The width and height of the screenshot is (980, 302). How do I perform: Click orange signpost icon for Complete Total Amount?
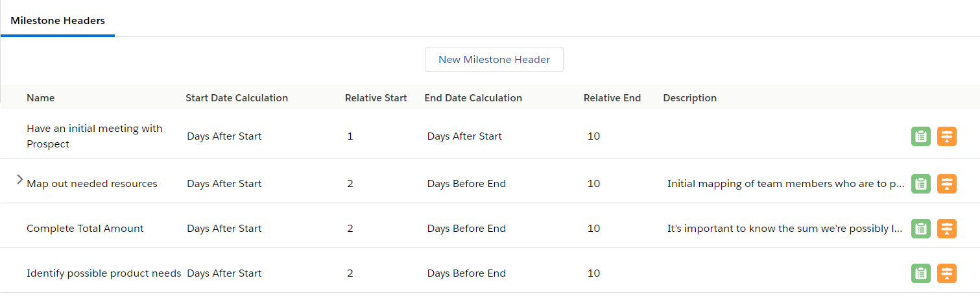coord(947,229)
